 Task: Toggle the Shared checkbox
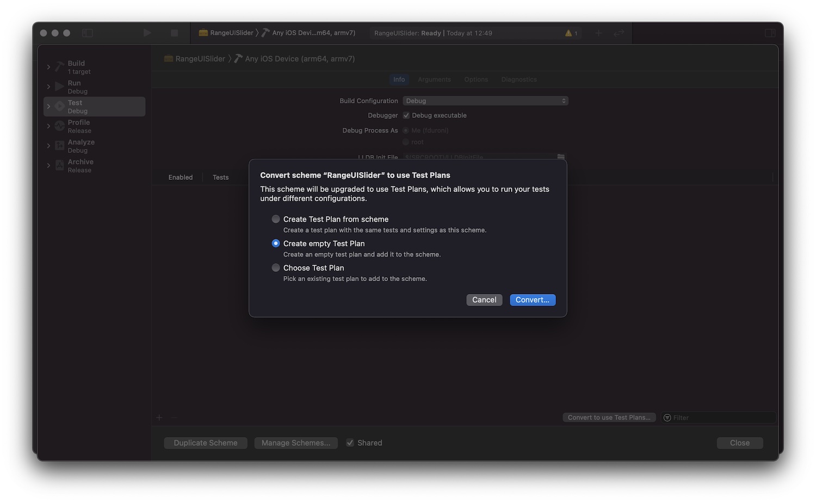click(350, 443)
